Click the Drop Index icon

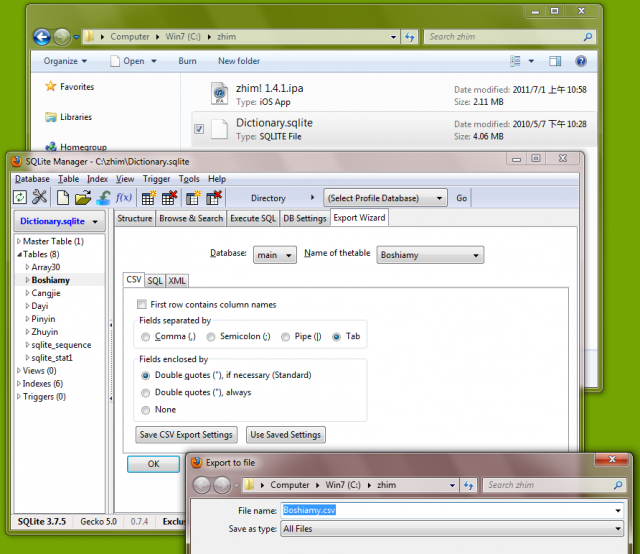[214, 198]
